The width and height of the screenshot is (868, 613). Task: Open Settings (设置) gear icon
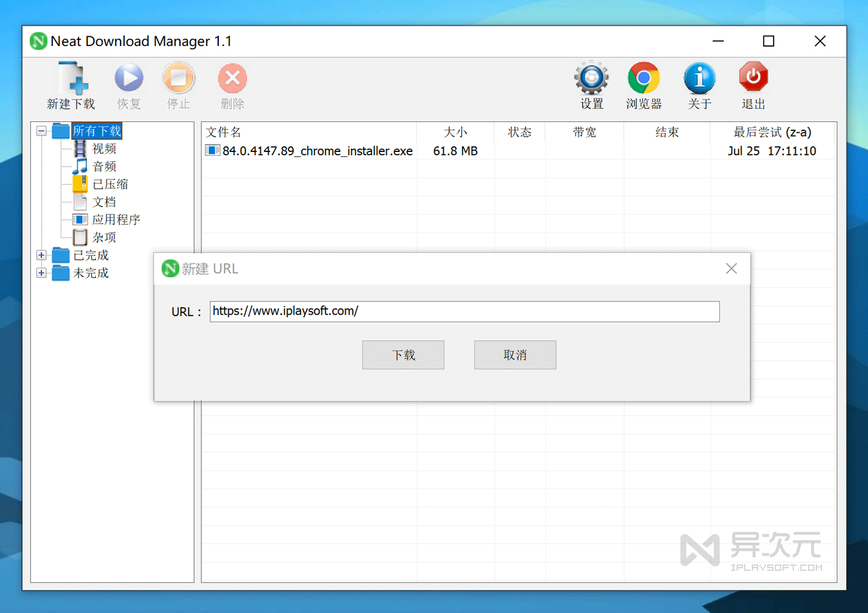pyautogui.click(x=591, y=79)
